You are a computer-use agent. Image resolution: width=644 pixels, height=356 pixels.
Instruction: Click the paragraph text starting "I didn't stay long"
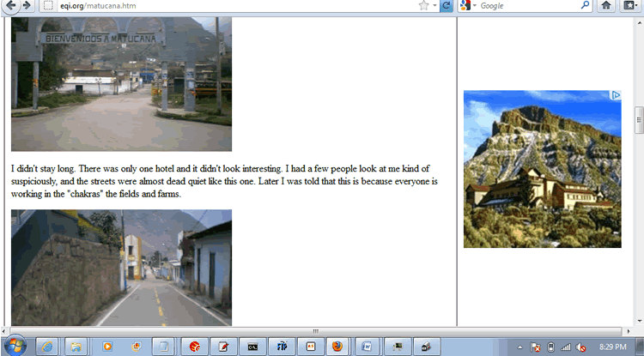point(225,181)
